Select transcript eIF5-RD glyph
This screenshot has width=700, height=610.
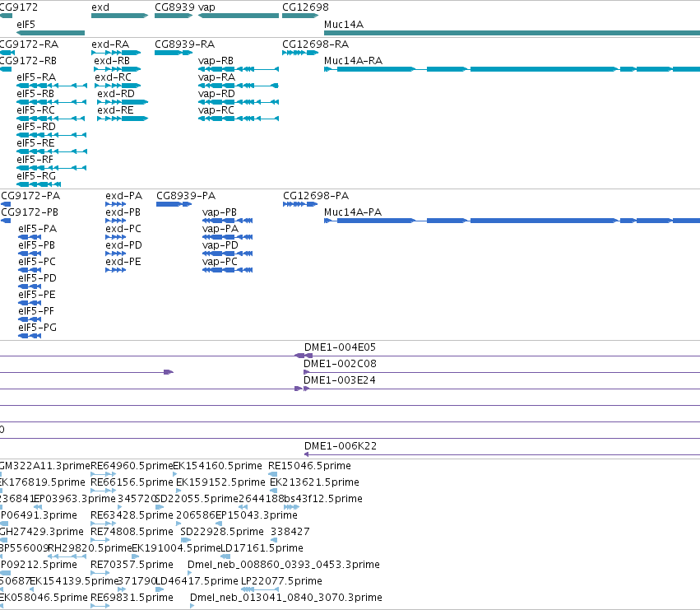tap(51, 135)
